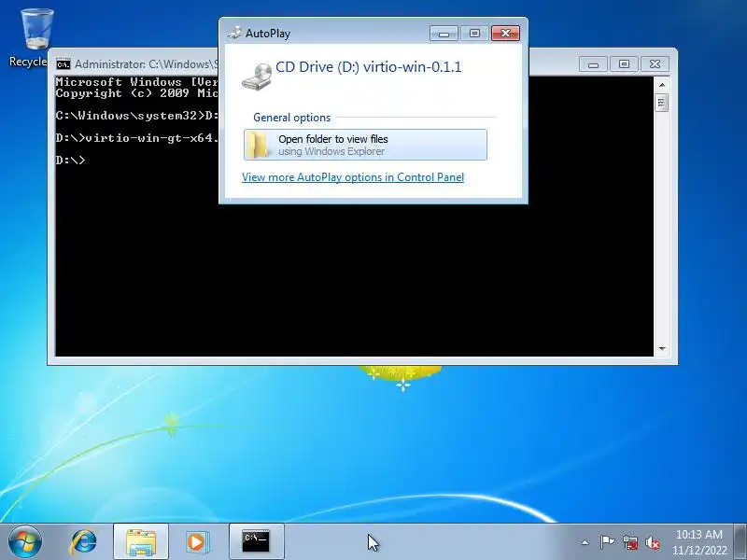Viewport: 747px width, 560px height.
Task: Click the General options heading
Action: [x=291, y=118]
